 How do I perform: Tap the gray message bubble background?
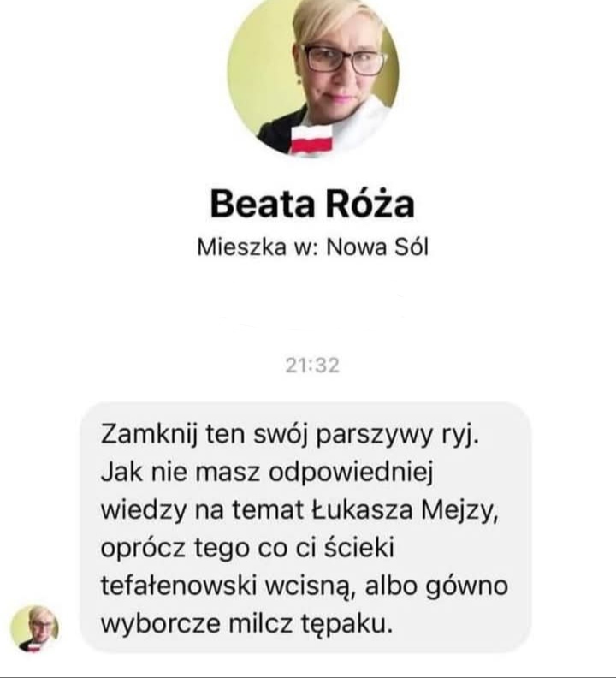[x=305, y=527]
